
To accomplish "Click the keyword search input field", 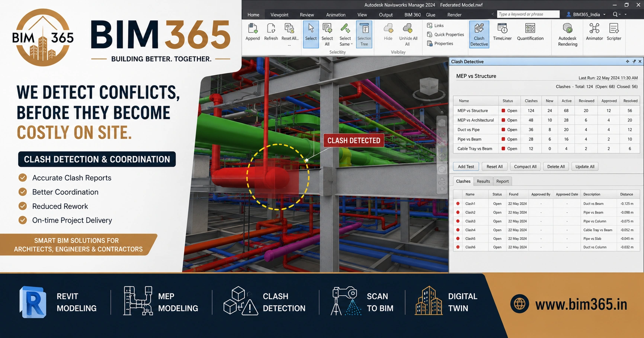I will click(528, 14).
